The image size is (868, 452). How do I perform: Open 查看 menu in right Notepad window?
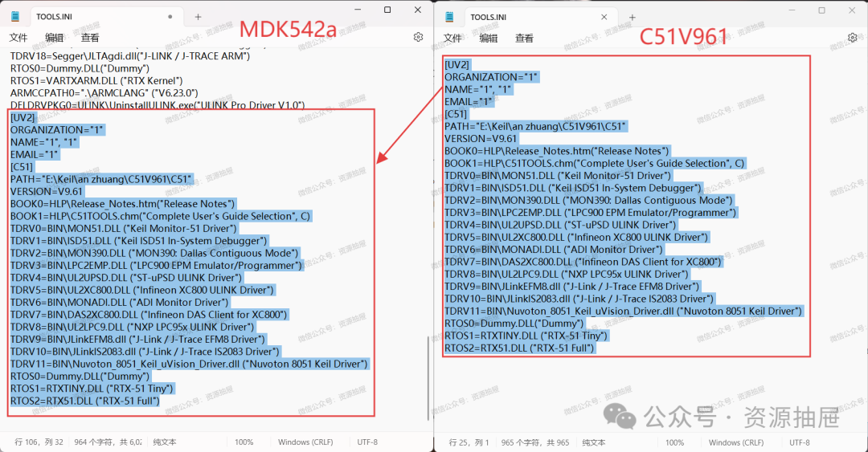click(524, 39)
